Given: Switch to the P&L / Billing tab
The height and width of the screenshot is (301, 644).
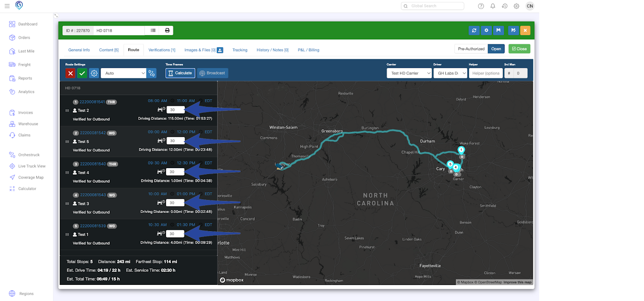Looking at the screenshot, I should [x=308, y=50].
